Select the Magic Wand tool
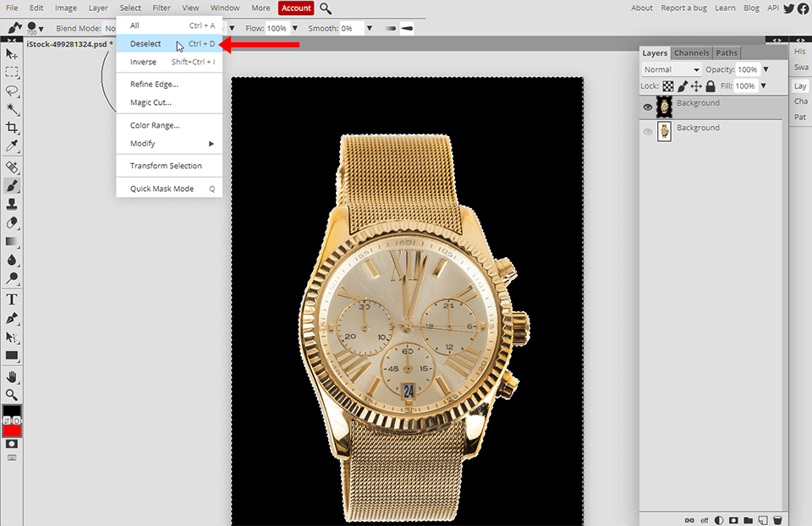The width and height of the screenshot is (812, 526). [x=12, y=109]
